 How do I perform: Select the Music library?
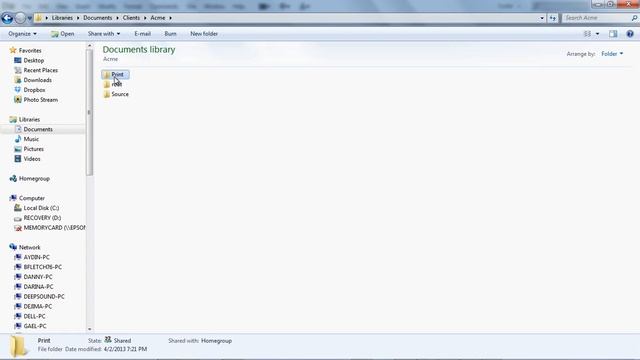click(27, 139)
